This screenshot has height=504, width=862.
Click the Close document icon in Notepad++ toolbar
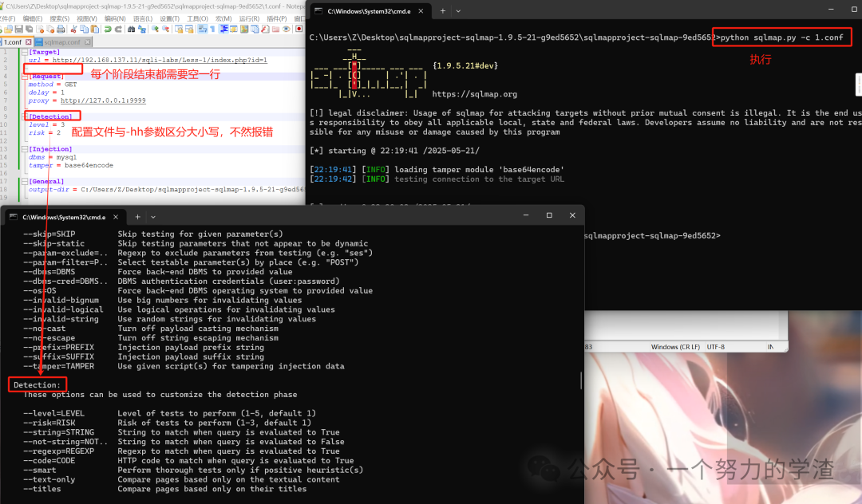pyautogui.click(x=40, y=29)
